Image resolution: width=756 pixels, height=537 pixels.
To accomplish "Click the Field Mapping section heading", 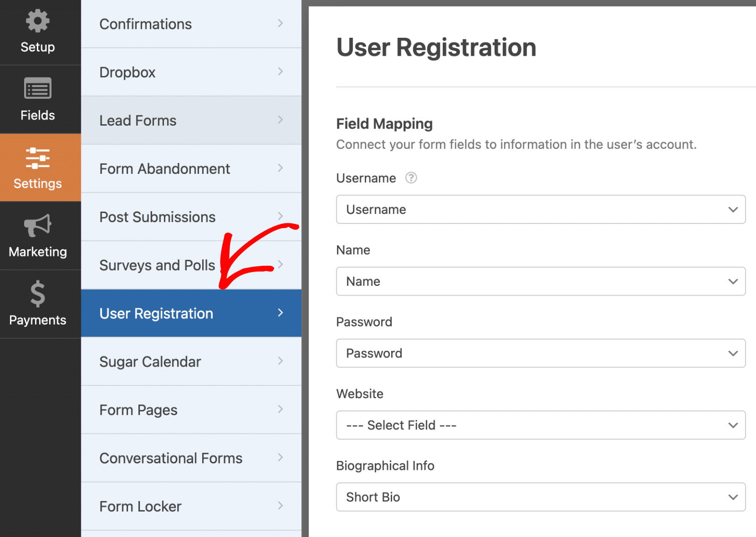I will coord(384,124).
